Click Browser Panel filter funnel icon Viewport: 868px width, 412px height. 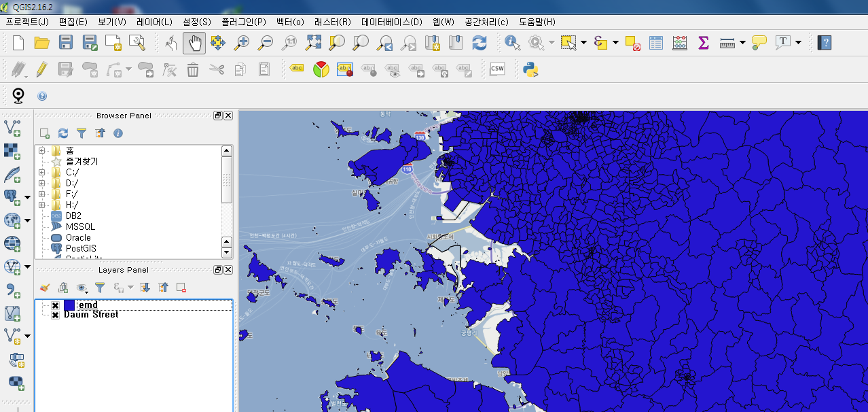click(82, 133)
